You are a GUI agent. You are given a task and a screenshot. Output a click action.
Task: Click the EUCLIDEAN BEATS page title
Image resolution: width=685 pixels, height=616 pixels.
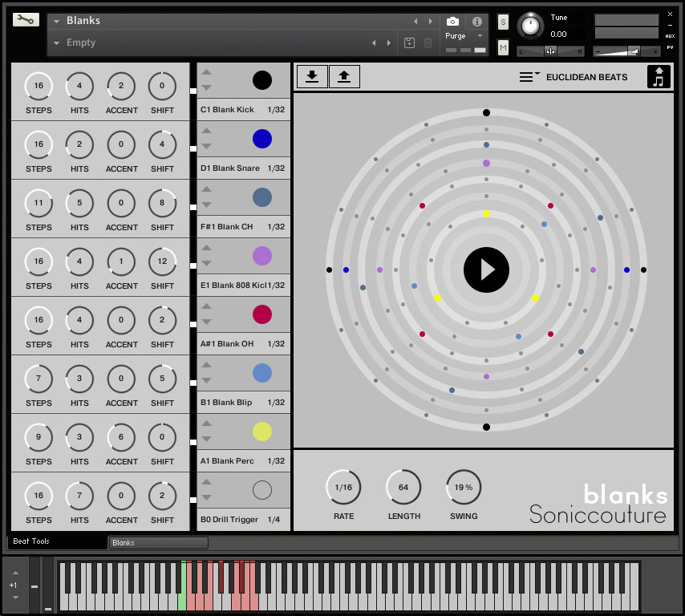586,77
